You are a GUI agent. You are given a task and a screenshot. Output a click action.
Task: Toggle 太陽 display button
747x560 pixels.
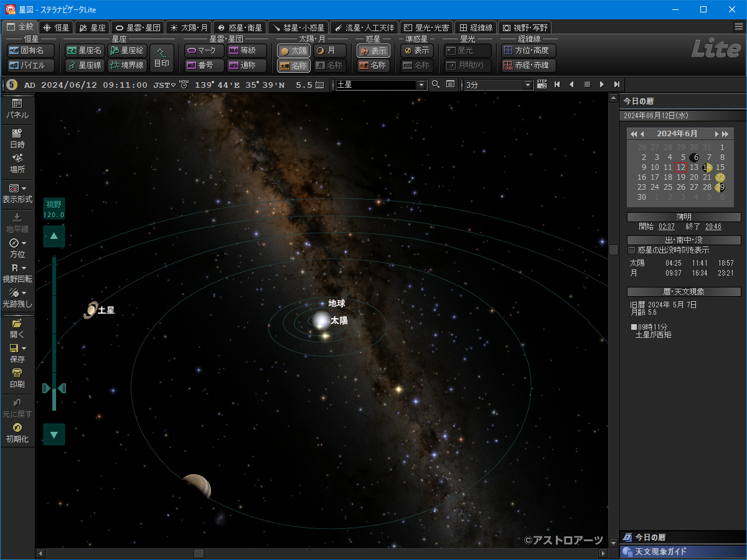[293, 51]
